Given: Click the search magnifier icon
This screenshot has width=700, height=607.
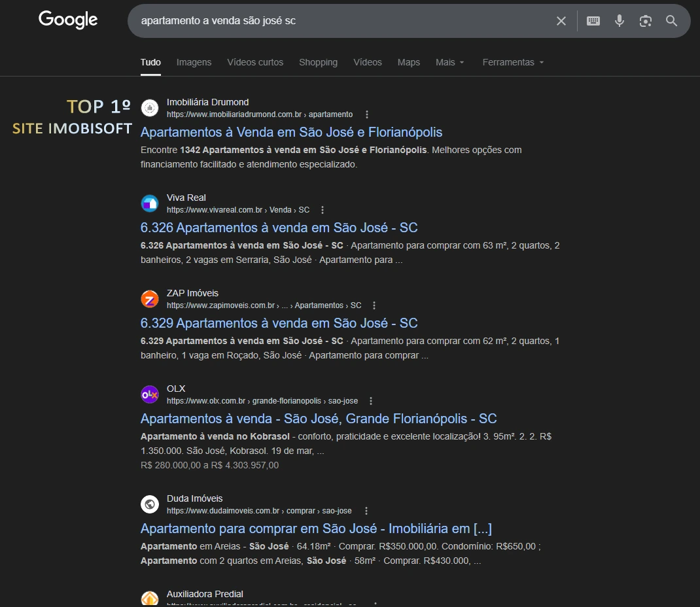Looking at the screenshot, I should pyautogui.click(x=671, y=20).
